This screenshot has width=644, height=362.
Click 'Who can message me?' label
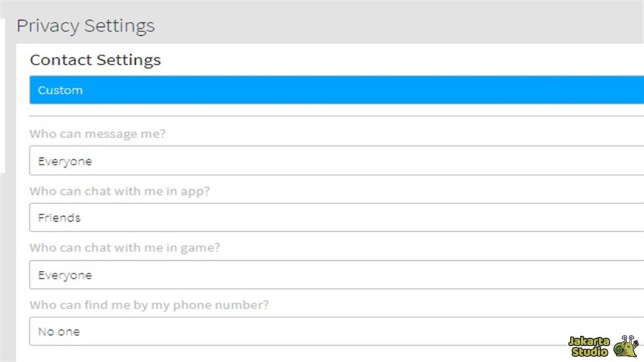point(97,133)
